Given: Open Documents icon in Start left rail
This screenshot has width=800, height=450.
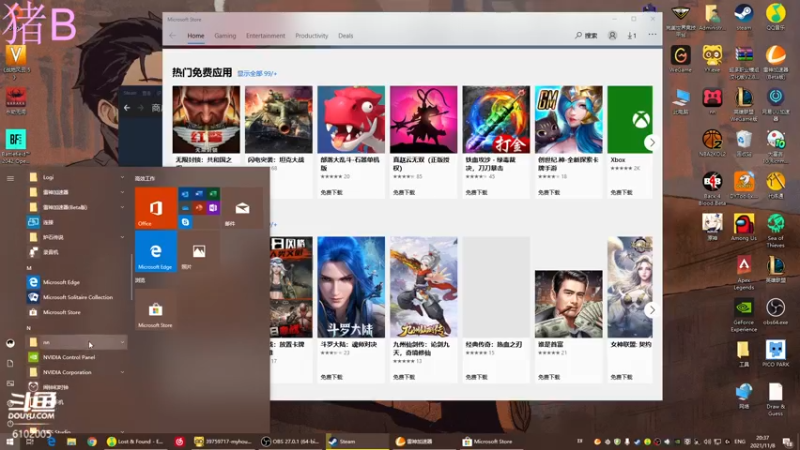Looking at the screenshot, I should click(x=10, y=363).
